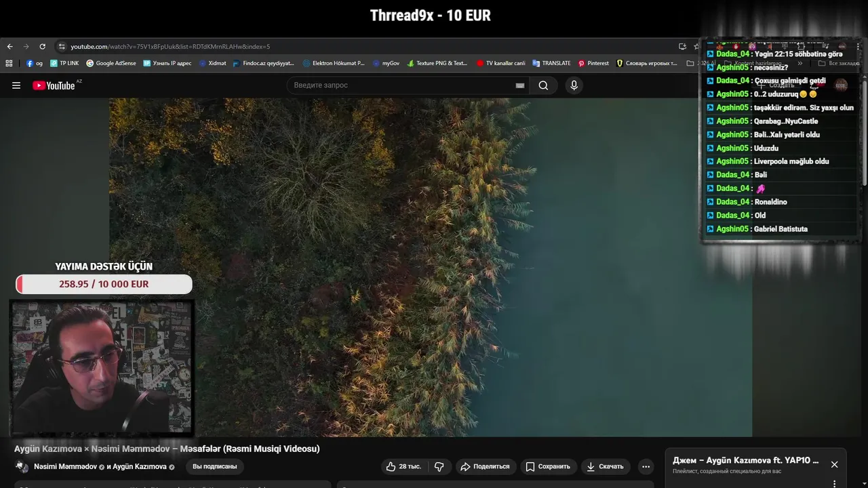
Task: Open the on-screen keyboard in search box
Action: [520, 85]
